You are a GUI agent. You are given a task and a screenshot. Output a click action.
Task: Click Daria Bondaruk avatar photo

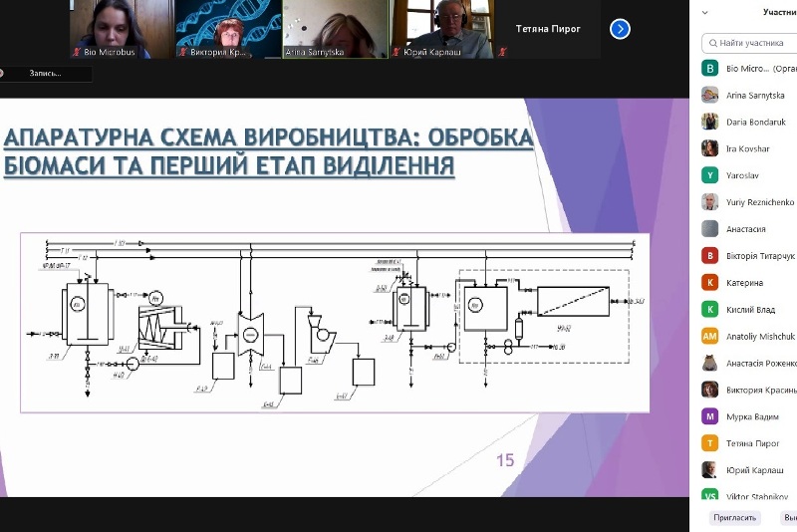709,122
